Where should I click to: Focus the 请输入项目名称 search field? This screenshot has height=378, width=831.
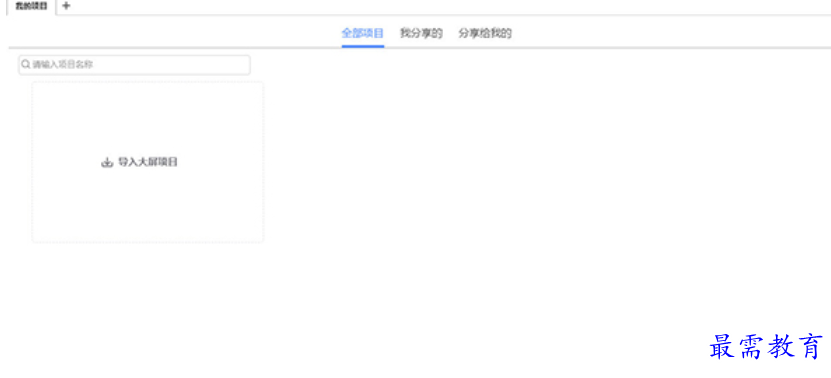pos(135,65)
